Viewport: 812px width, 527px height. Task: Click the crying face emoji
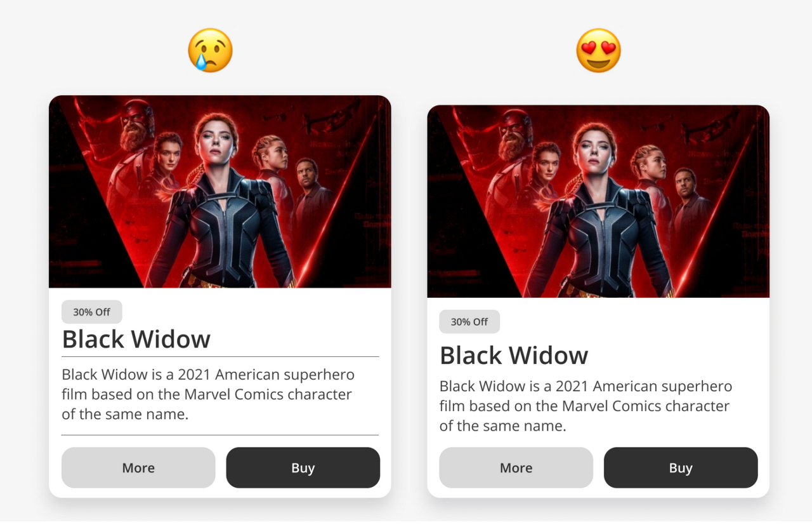pos(211,50)
